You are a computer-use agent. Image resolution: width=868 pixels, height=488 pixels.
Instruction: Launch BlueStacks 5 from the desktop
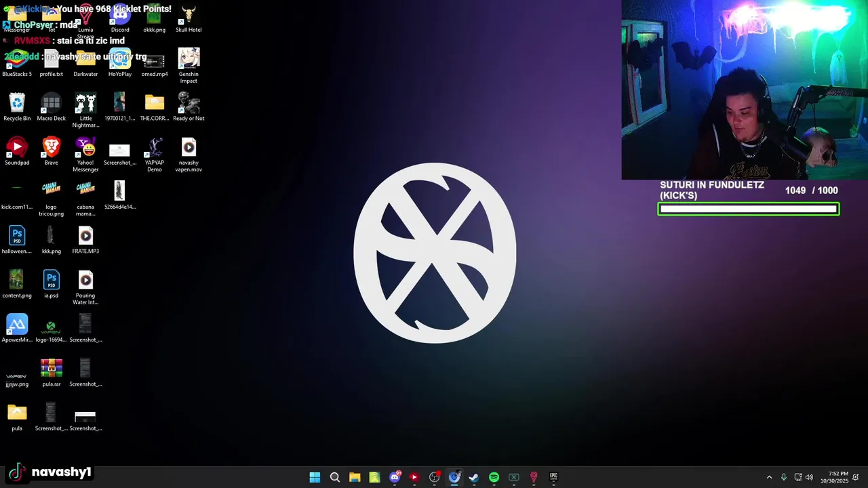(17, 63)
